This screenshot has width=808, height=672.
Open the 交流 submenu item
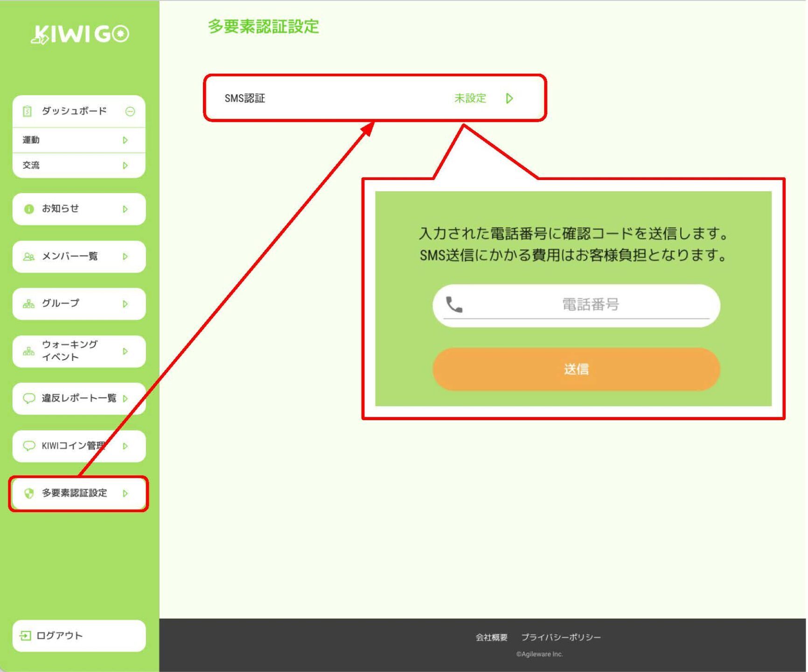pyautogui.click(x=79, y=166)
